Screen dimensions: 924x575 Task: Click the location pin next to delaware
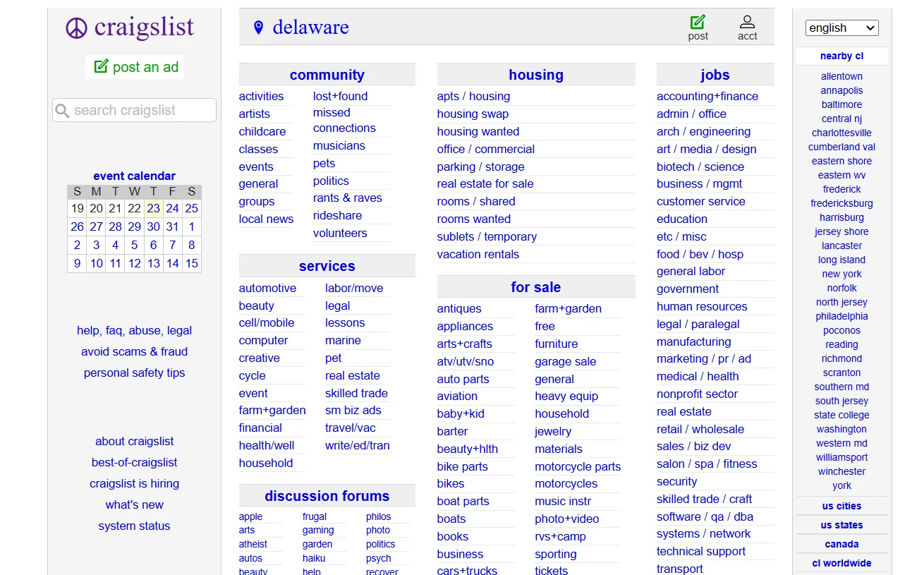[258, 28]
